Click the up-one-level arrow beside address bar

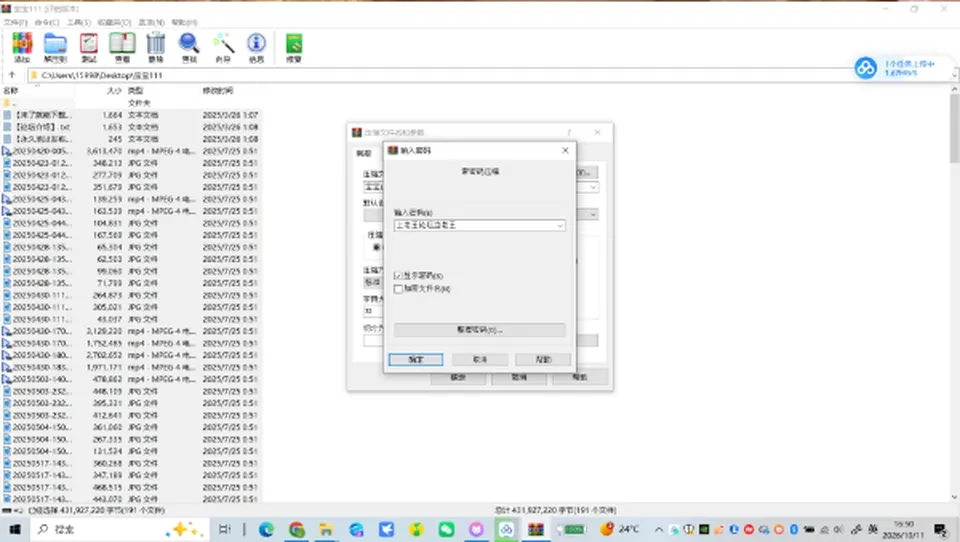click(x=12, y=75)
